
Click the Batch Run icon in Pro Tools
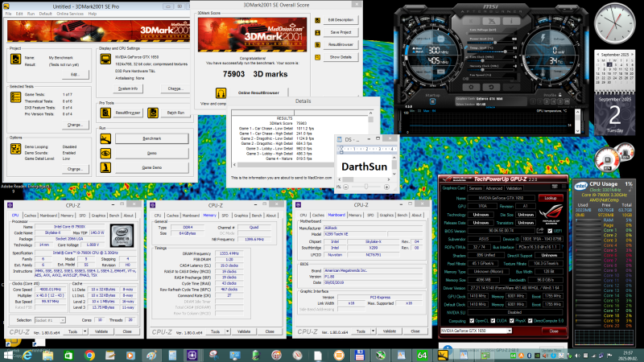(153, 113)
